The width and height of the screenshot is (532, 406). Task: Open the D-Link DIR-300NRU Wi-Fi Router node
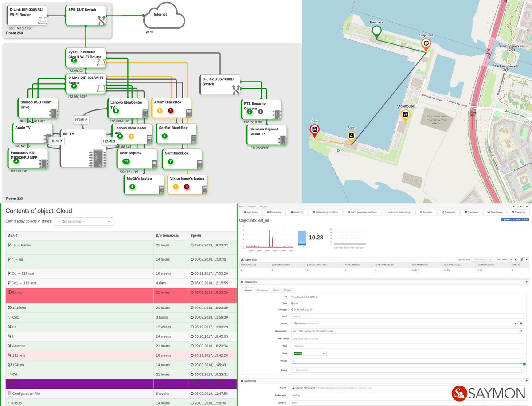(x=27, y=15)
